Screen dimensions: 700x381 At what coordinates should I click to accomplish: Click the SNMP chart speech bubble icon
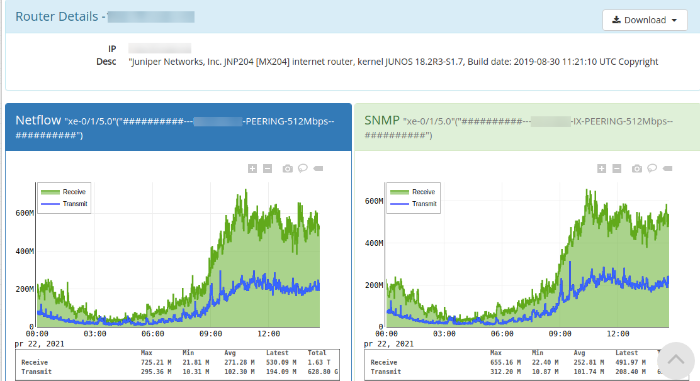[x=652, y=168]
